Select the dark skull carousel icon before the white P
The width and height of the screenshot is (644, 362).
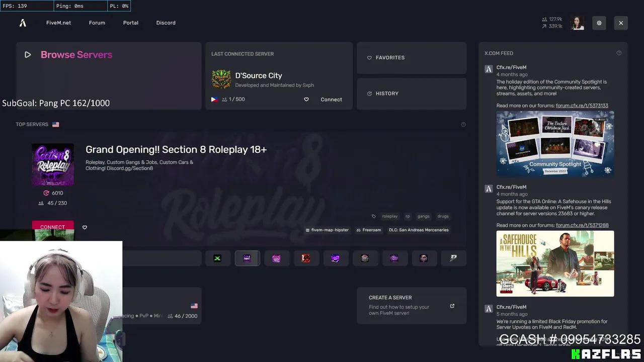pos(424,258)
